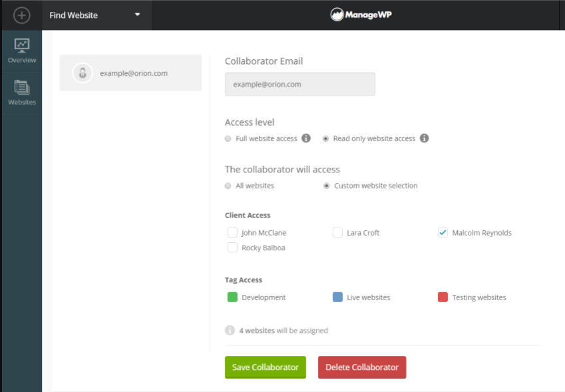Click the ManageWP logo

point(361,15)
